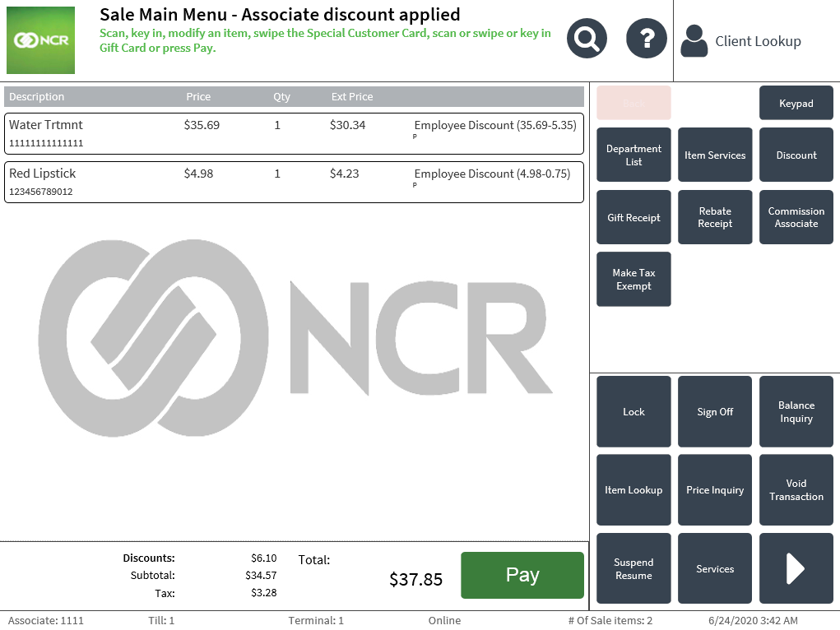Select the Water Trtmnt item row
This screenshot has height=630, width=840.
tap(294, 133)
